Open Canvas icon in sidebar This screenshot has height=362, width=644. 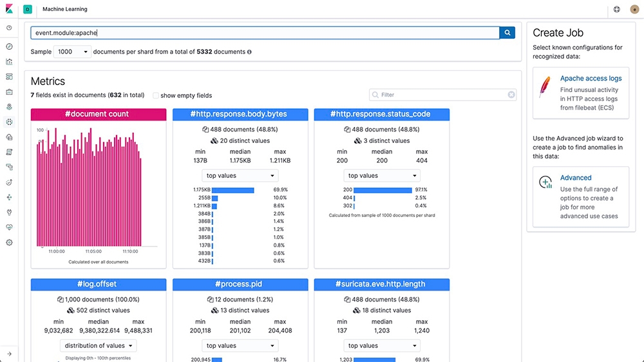click(x=9, y=92)
